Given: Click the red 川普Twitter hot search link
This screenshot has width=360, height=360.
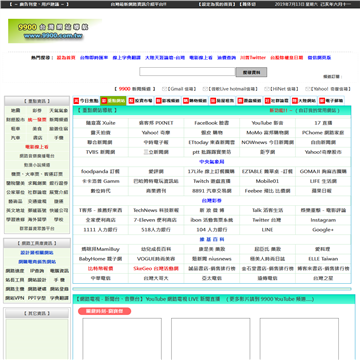Looking at the screenshot, I should (253, 58).
